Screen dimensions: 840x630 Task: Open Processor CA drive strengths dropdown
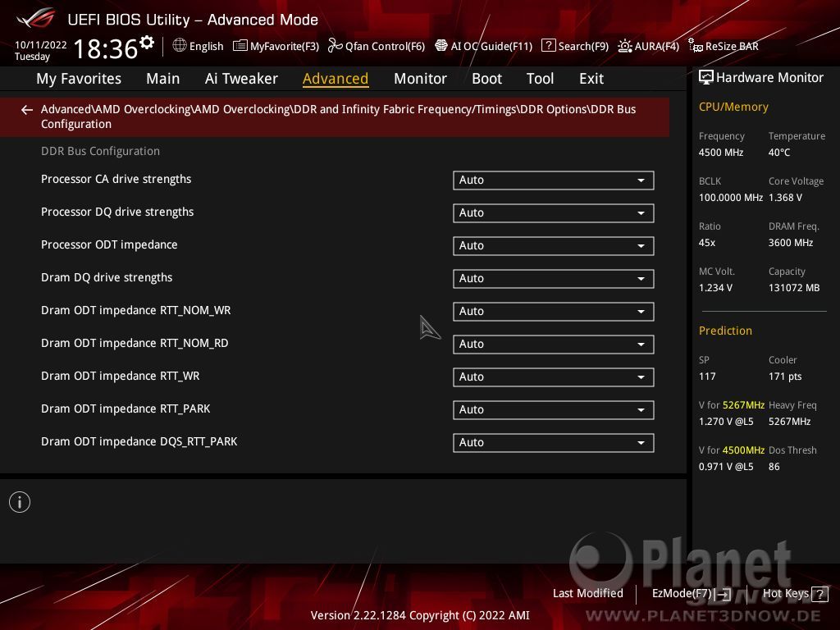tap(554, 180)
